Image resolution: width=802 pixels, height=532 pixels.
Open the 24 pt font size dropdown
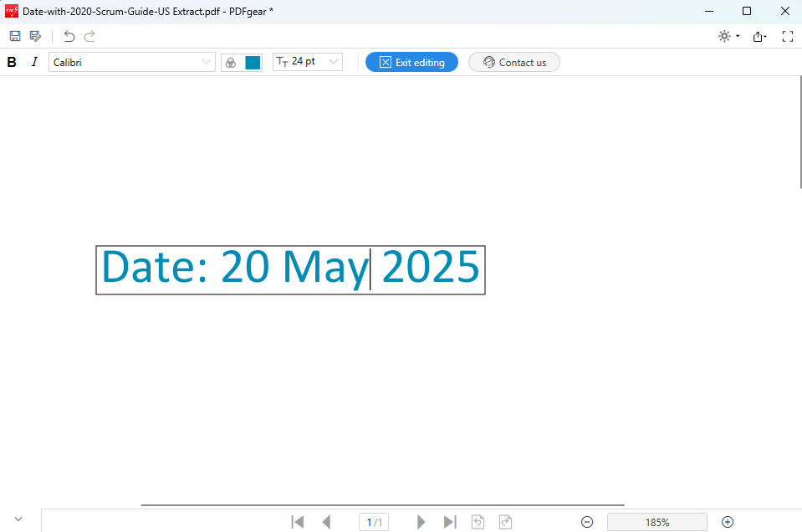coord(308,62)
